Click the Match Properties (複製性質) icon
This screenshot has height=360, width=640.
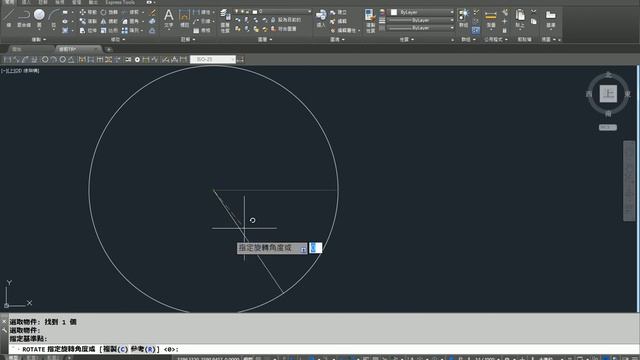[x=370, y=20]
